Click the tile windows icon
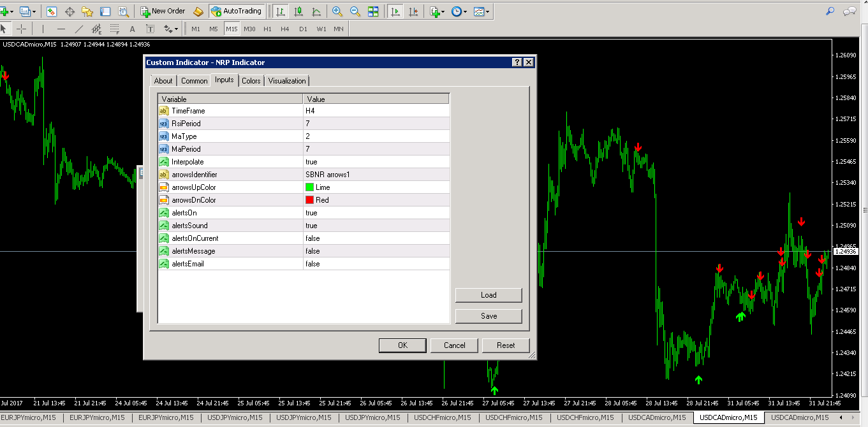Image resolution: width=868 pixels, height=427 pixels. coord(373,11)
